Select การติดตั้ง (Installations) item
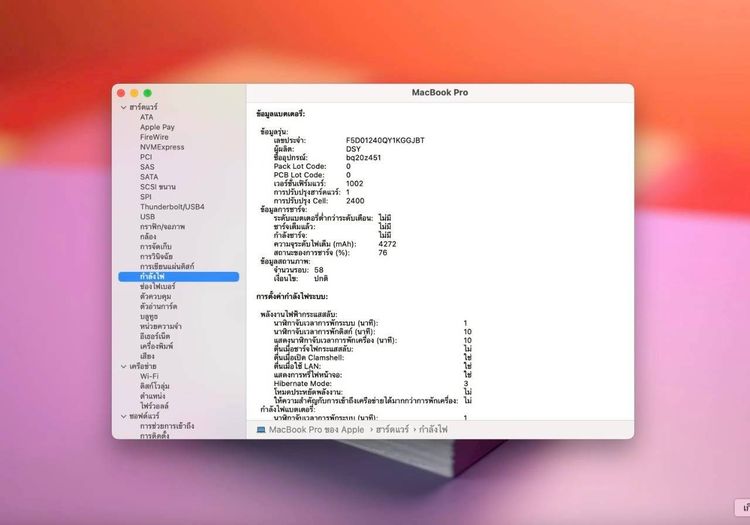The image size is (750, 525). pos(154,436)
